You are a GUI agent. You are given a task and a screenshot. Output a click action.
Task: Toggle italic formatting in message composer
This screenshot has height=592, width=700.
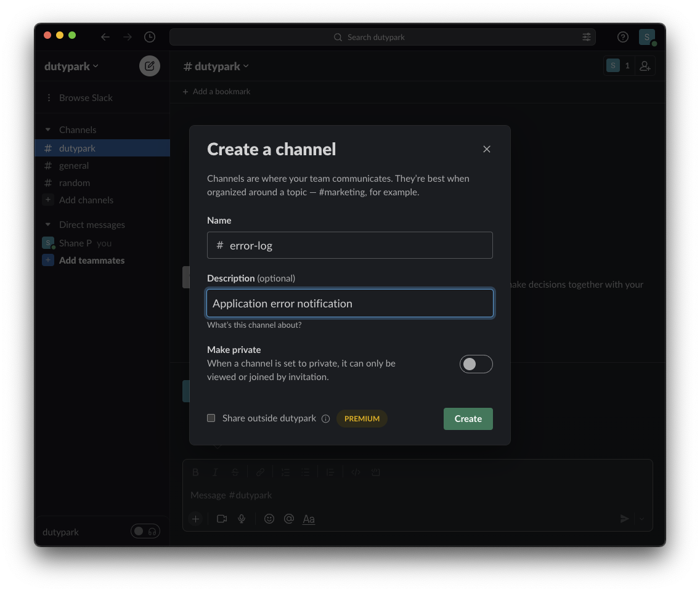pos(215,472)
